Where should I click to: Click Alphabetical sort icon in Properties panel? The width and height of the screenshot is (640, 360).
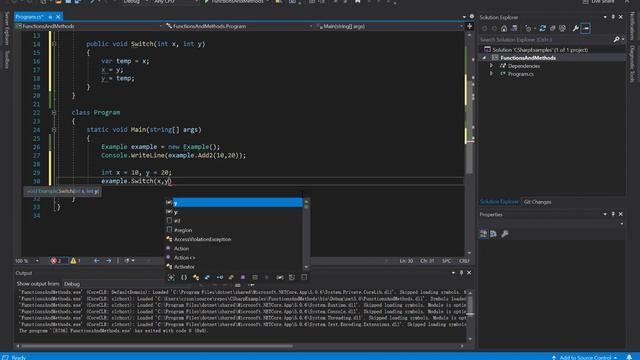click(493, 234)
